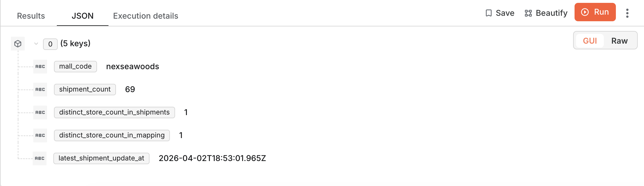Click the ABC icon beside distinct_store_count_in_mapping

40,135
